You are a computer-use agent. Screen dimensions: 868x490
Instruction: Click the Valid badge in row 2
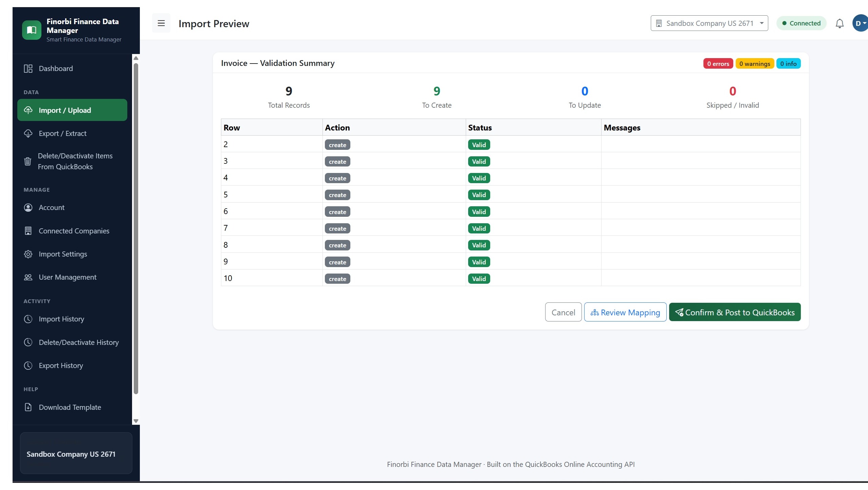pos(479,145)
